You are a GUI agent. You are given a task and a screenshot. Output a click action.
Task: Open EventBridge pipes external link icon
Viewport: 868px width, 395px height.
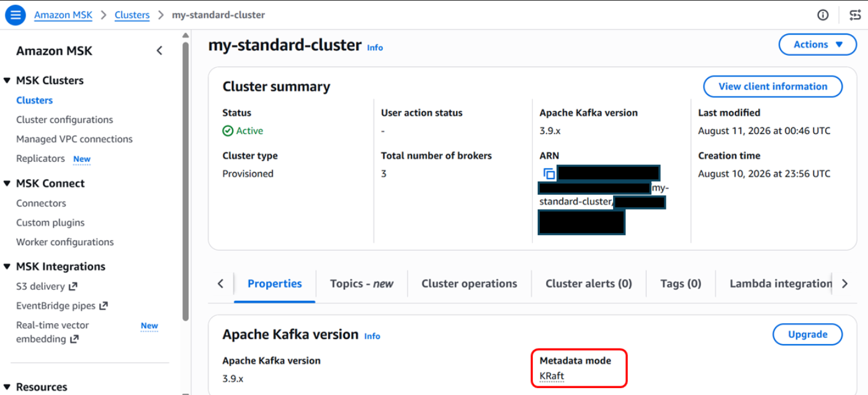[104, 306]
